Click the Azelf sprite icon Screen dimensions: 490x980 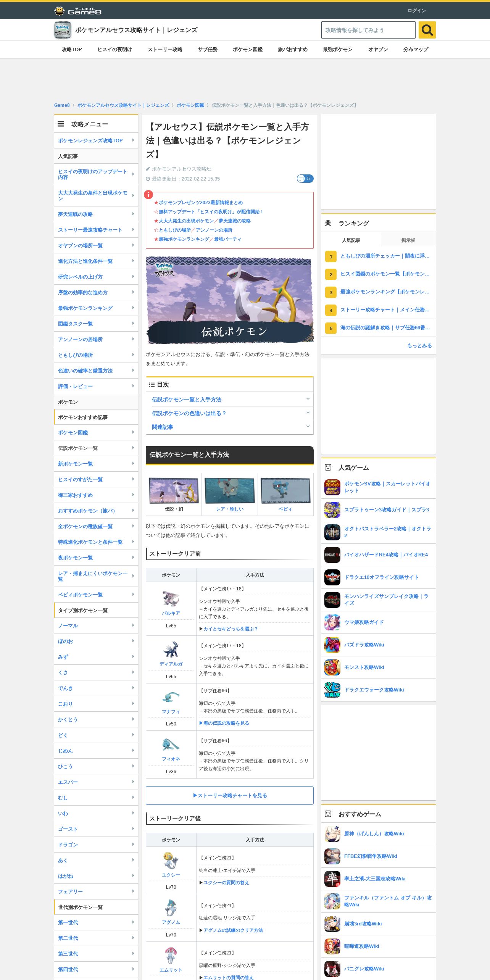(x=171, y=907)
